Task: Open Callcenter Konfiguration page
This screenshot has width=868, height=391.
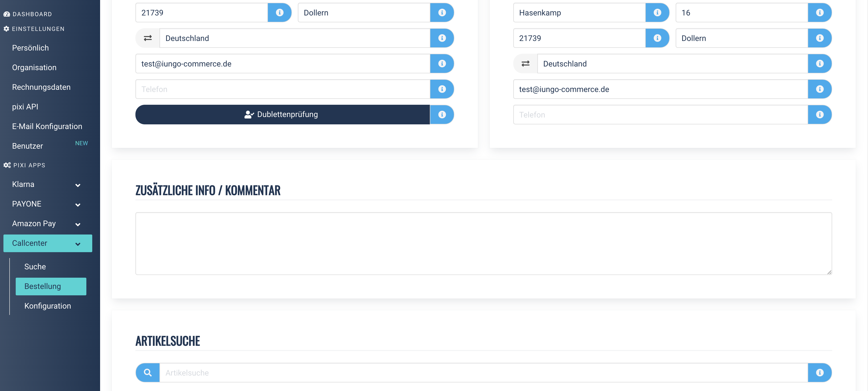Action: 48,306
